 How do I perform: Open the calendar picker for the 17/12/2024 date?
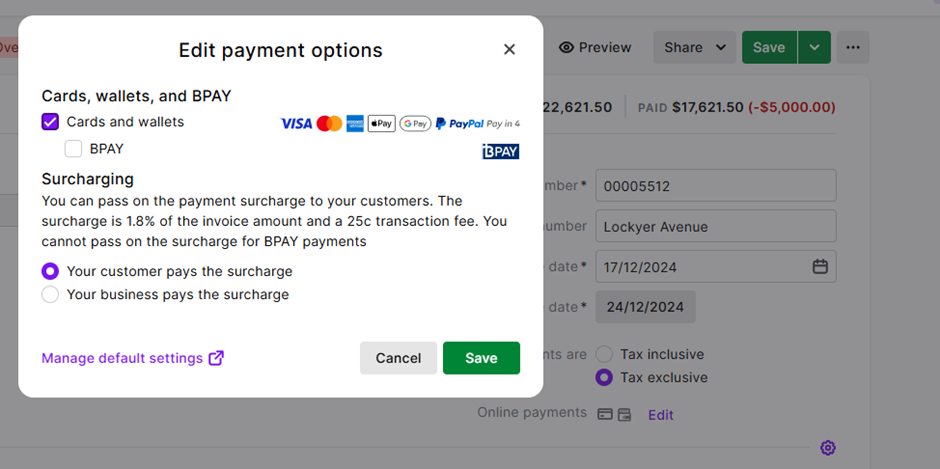(x=820, y=266)
